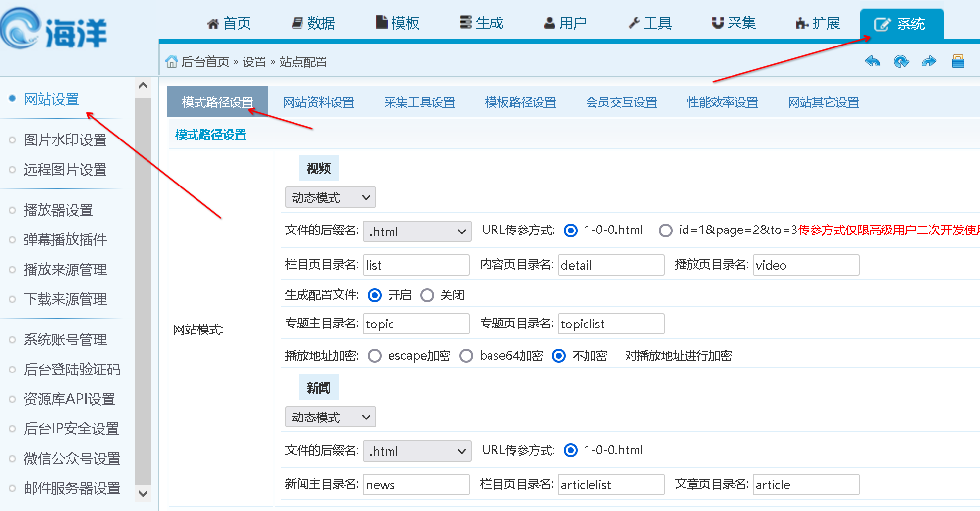The height and width of the screenshot is (511, 980).
Task: Open the 用户 user menu
Action: 565,23
